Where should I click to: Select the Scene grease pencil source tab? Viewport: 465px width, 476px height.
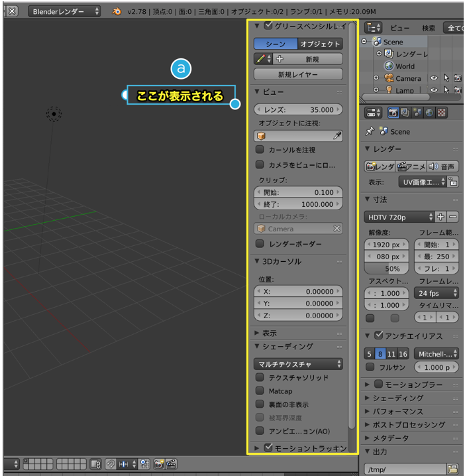pyautogui.click(x=276, y=44)
